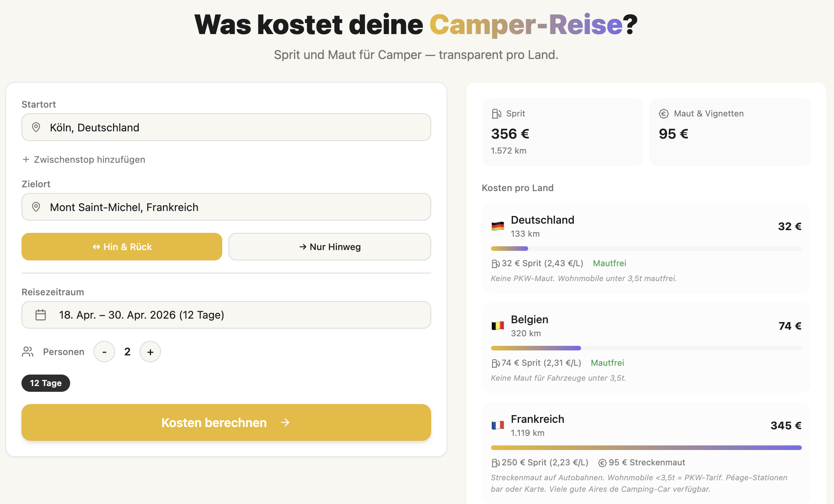Select the Frankreich flag icon

pyautogui.click(x=498, y=425)
